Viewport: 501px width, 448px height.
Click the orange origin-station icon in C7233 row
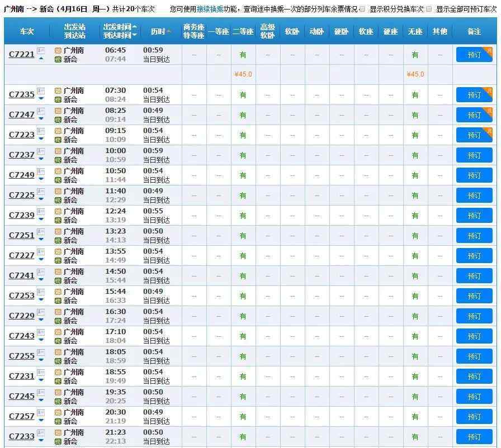tap(58, 432)
